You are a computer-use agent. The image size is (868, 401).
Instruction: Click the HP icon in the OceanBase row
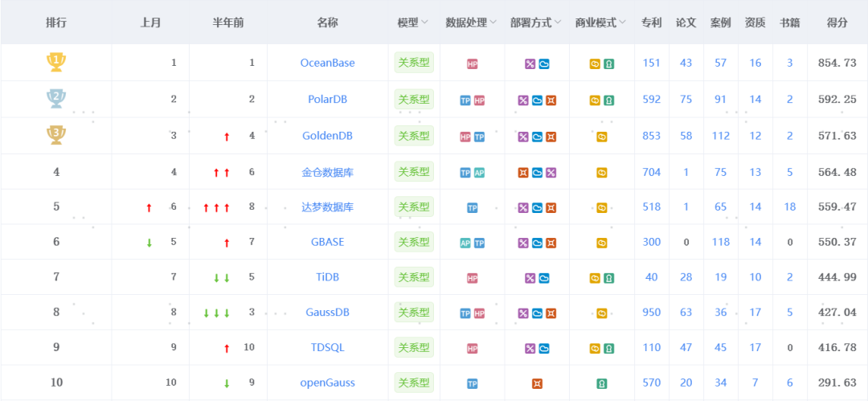[x=473, y=64]
